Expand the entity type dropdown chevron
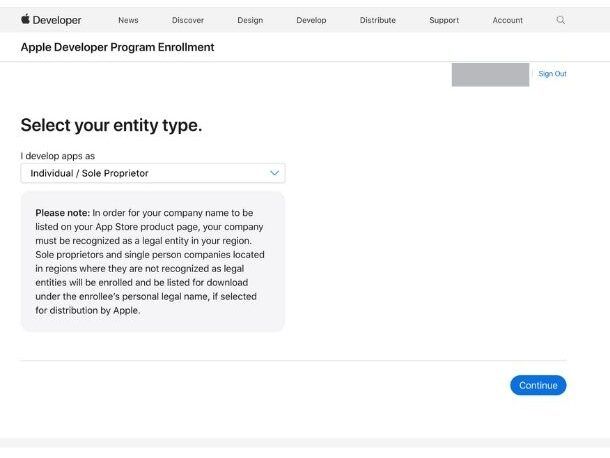This screenshot has width=610, height=458. pyautogui.click(x=275, y=173)
